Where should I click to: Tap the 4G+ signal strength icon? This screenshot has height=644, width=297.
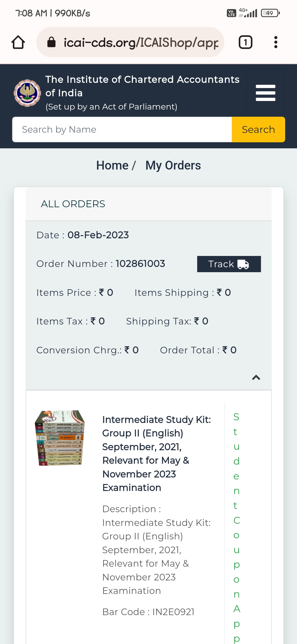tap(248, 13)
